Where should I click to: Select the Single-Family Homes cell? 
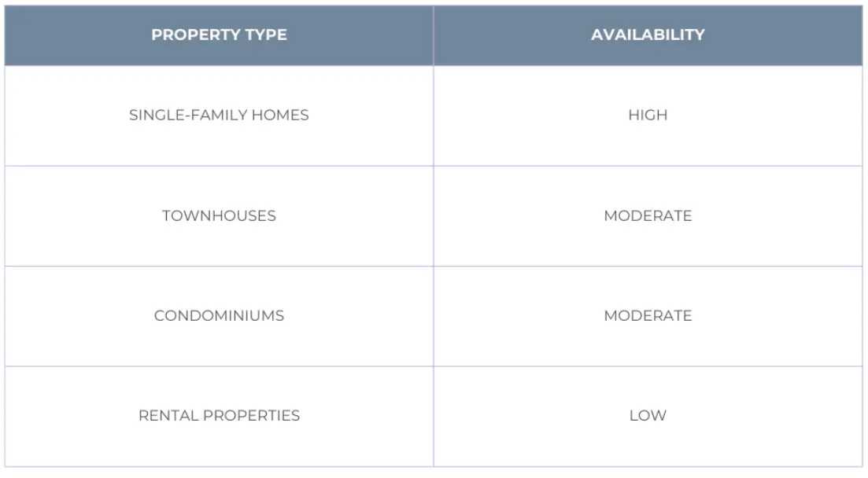click(219, 115)
